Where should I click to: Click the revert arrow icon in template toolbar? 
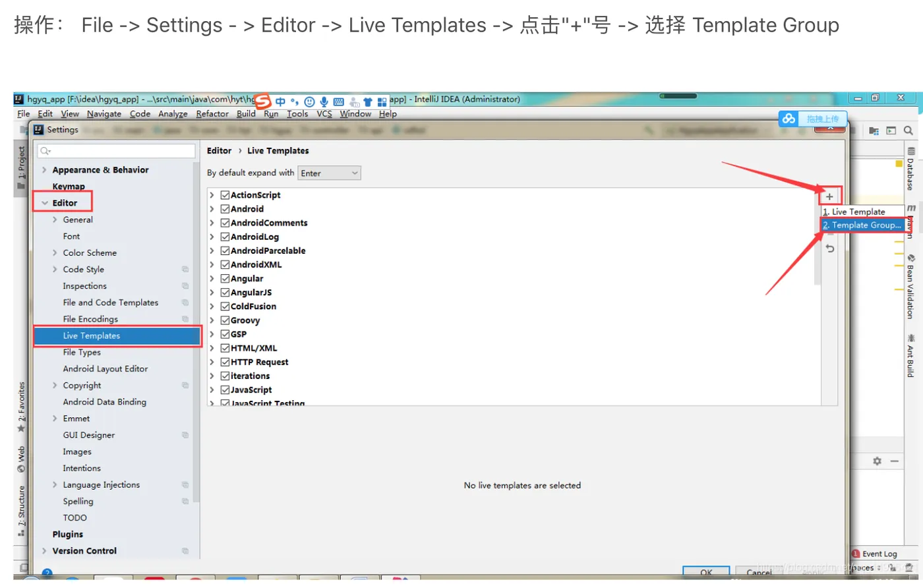(830, 249)
